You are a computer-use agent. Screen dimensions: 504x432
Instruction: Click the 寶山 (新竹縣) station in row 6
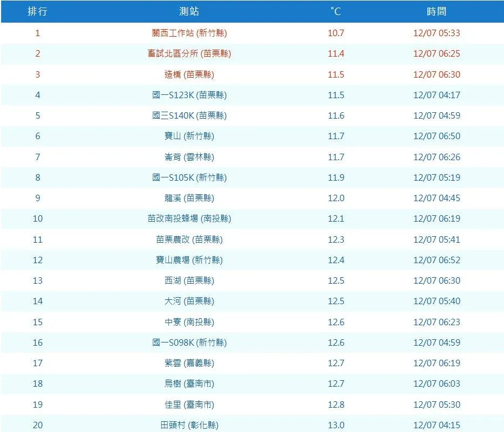tap(189, 136)
